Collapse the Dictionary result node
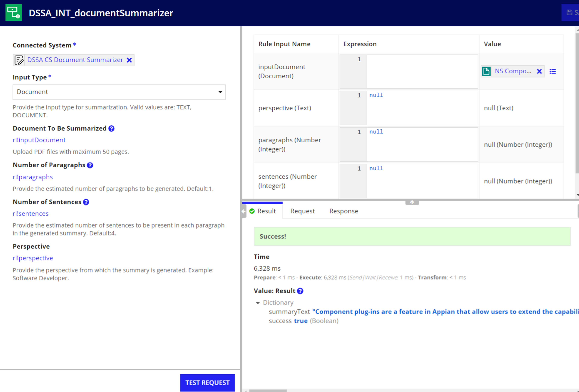 [258, 303]
